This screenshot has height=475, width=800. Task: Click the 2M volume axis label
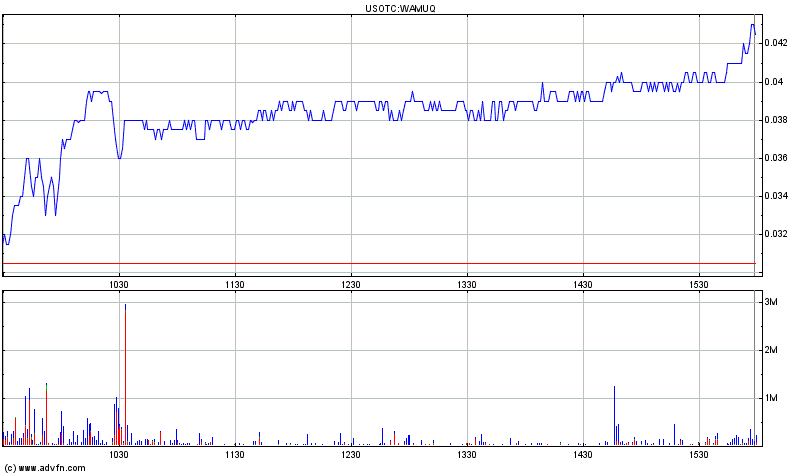point(771,350)
